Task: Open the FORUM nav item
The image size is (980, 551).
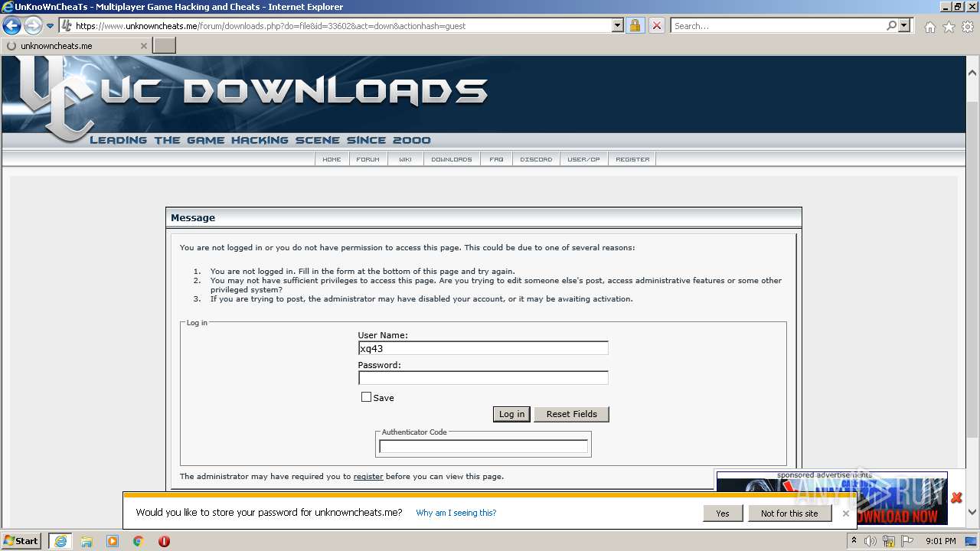Action: (367, 159)
